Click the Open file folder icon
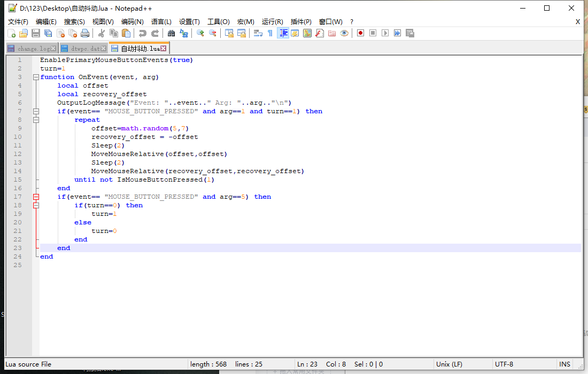588x374 pixels. 24,33
